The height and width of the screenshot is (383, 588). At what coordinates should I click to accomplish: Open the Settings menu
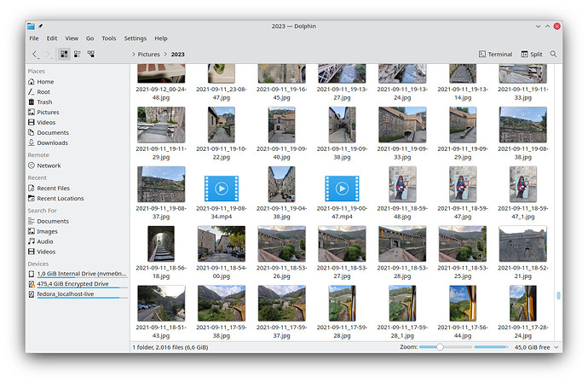point(135,38)
